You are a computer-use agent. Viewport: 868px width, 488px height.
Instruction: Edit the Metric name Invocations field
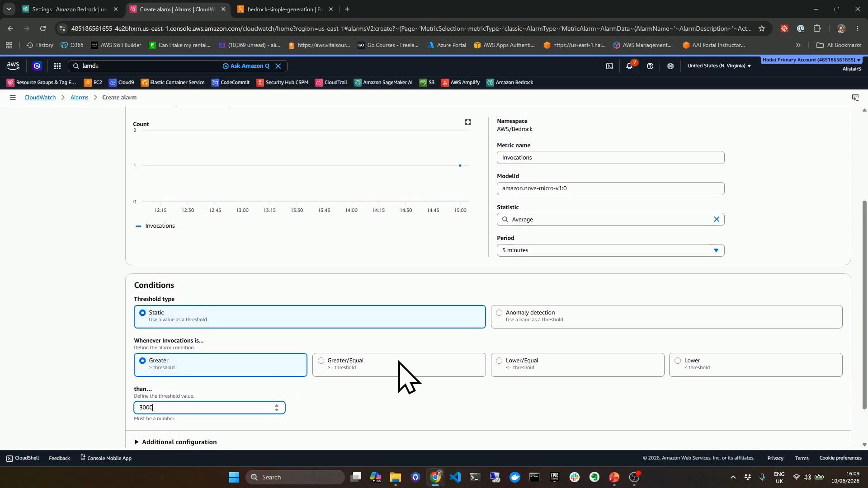point(610,158)
